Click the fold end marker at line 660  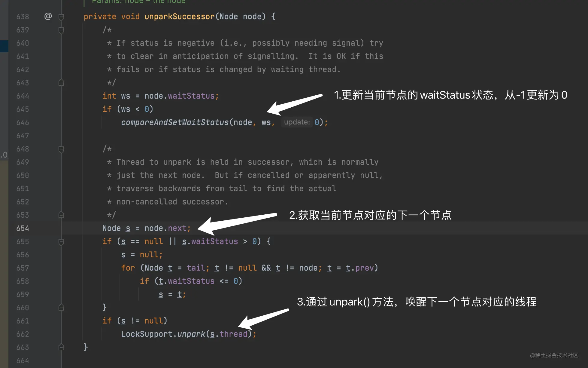click(x=61, y=308)
